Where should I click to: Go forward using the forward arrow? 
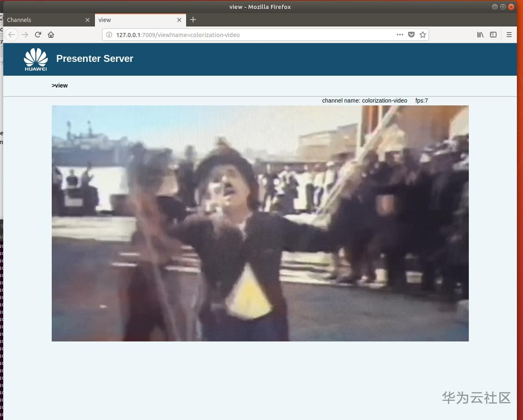point(24,35)
